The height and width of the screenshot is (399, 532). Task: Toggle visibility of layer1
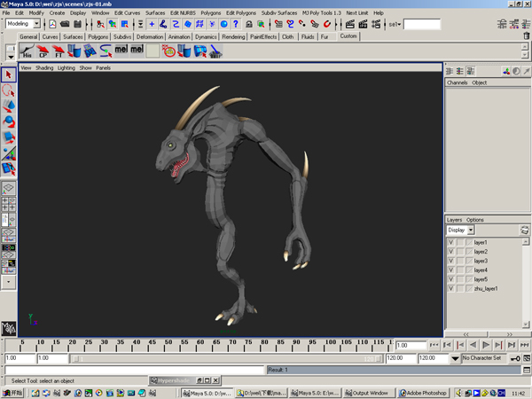pos(451,242)
